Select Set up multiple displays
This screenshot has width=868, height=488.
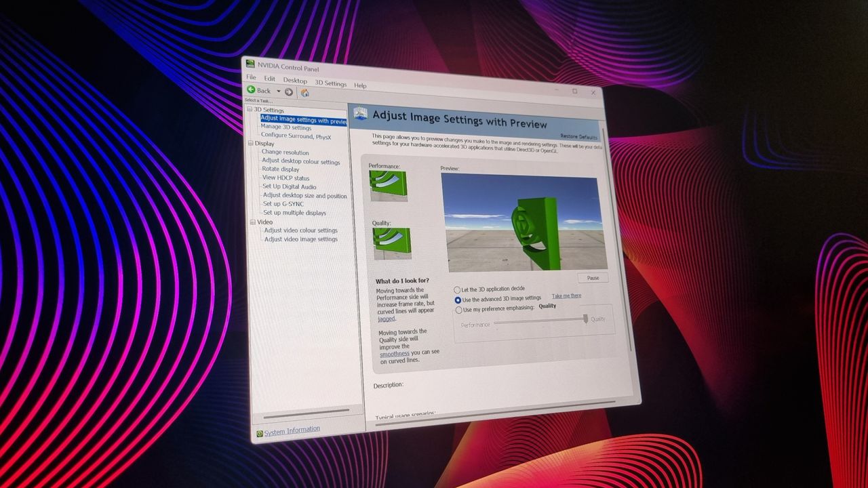tap(295, 213)
